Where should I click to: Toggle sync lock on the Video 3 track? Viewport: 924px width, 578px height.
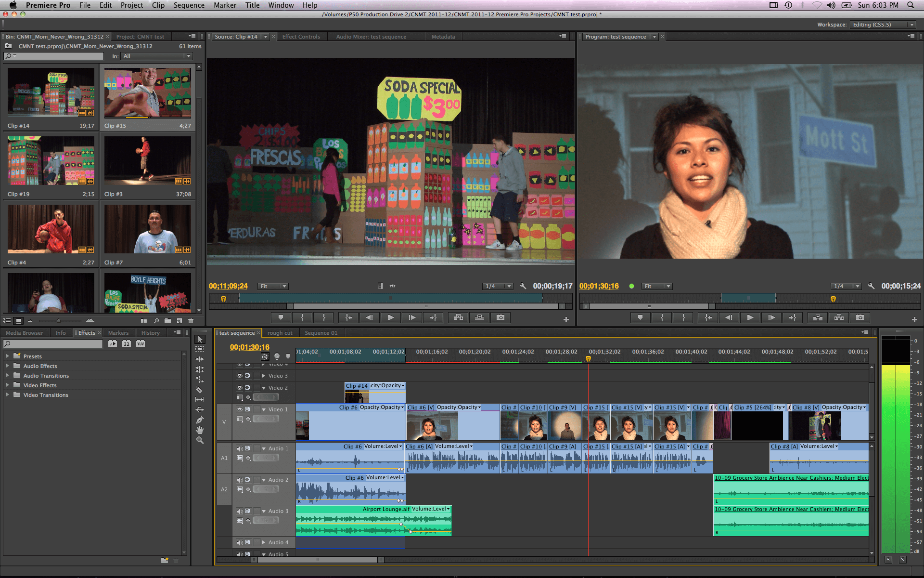point(248,376)
